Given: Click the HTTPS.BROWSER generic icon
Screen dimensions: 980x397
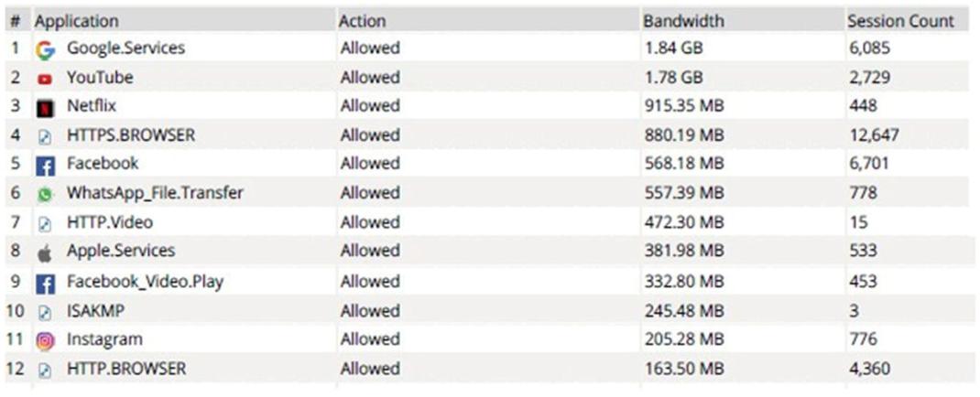Looking at the screenshot, I should [x=45, y=136].
